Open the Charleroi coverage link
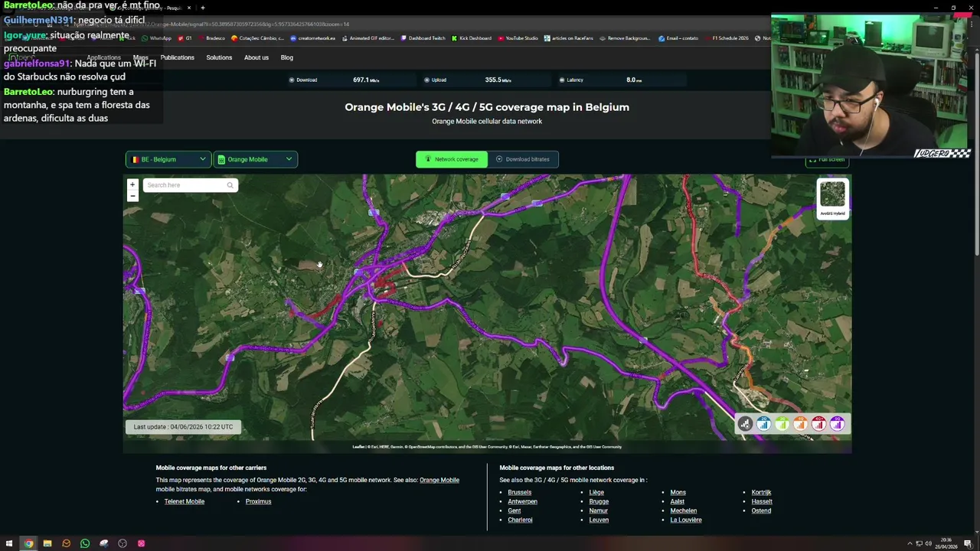Image resolution: width=980 pixels, height=551 pixels. tap(520, 520)
